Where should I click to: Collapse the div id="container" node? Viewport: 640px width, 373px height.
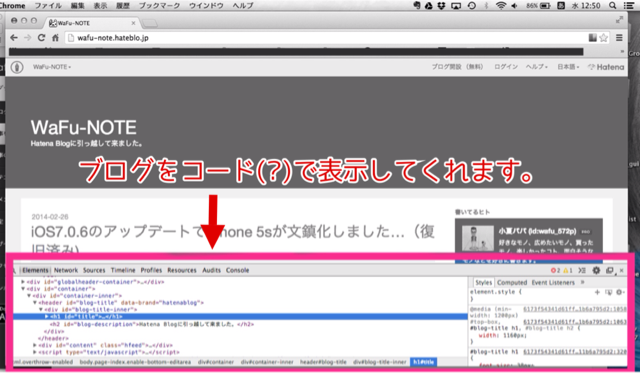[x=23, y=289]
